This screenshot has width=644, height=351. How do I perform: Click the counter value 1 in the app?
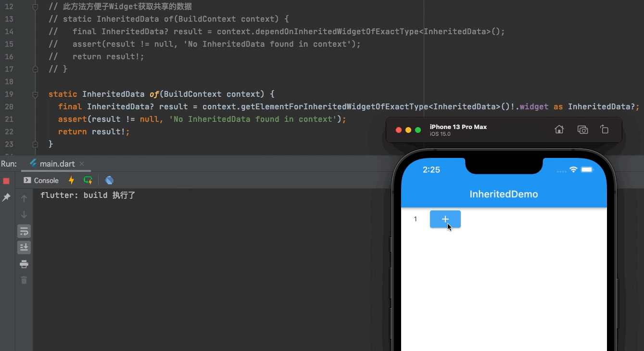point(416,219)
